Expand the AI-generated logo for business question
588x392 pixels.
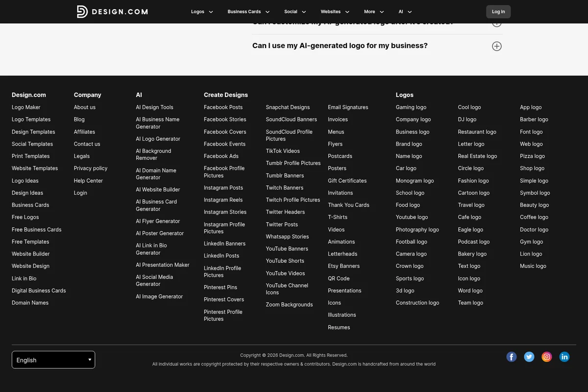(497, 46)
